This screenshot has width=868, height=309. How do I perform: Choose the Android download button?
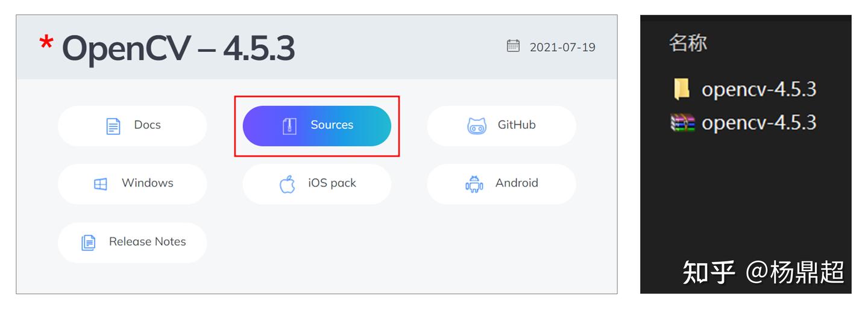(502, 183)
